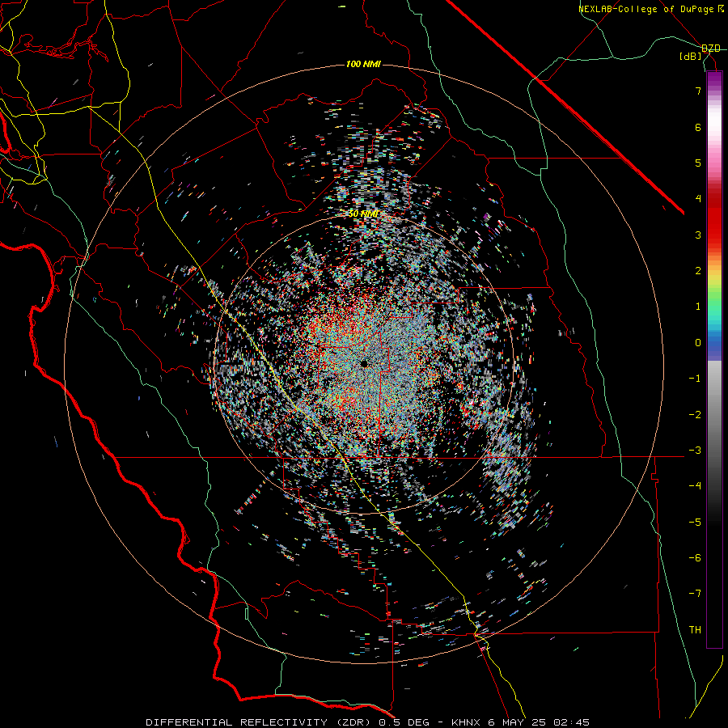Click the NEXLAB-College of DuPage credit text
This screenshot has height=728, width=728.
pyautogui.click(x=646, y=9)
